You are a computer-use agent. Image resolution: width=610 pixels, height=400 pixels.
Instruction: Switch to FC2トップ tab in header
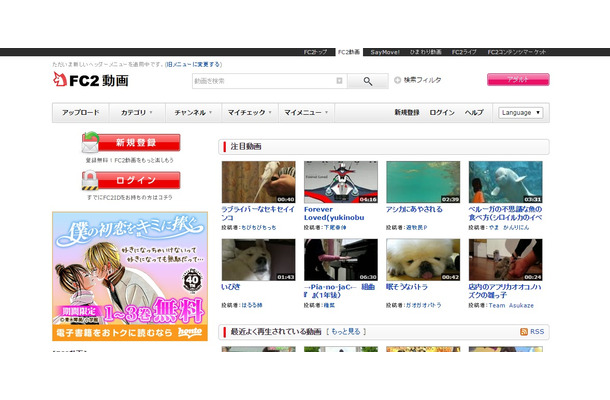pyautogui.click(x=315, y=52)
